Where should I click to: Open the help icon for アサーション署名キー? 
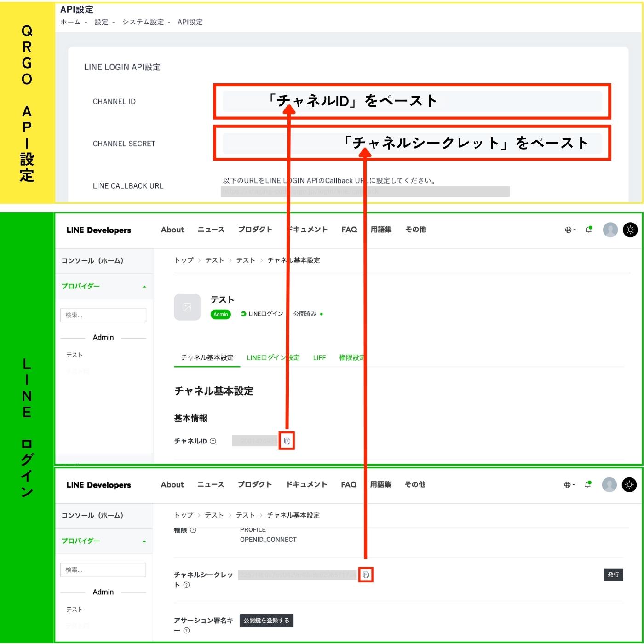[186, 631]
